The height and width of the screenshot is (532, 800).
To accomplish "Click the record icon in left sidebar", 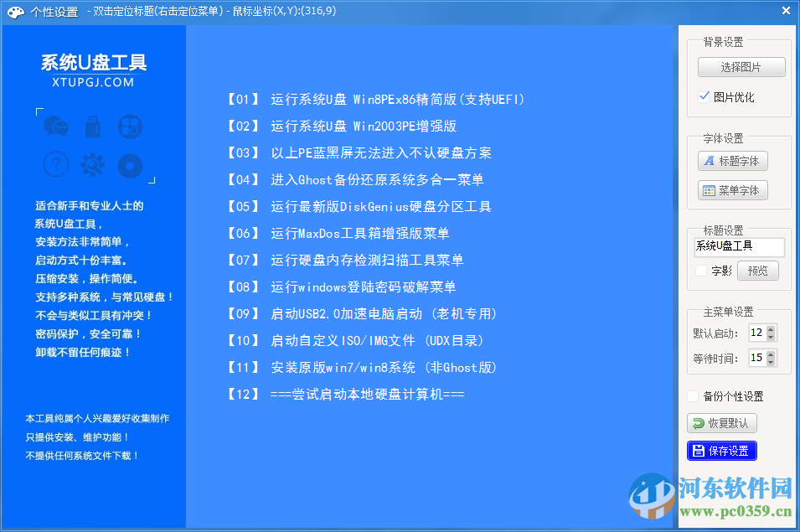I will [130, 166].
